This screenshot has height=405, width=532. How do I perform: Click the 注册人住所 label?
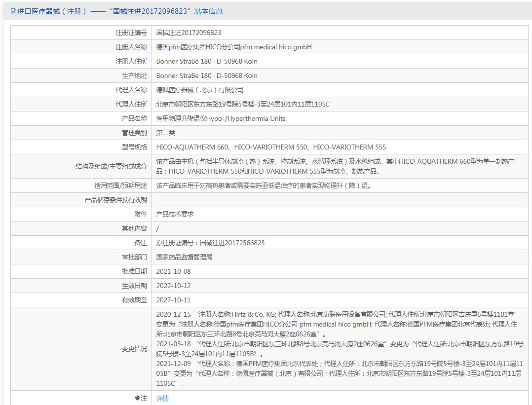click(131, 61)
